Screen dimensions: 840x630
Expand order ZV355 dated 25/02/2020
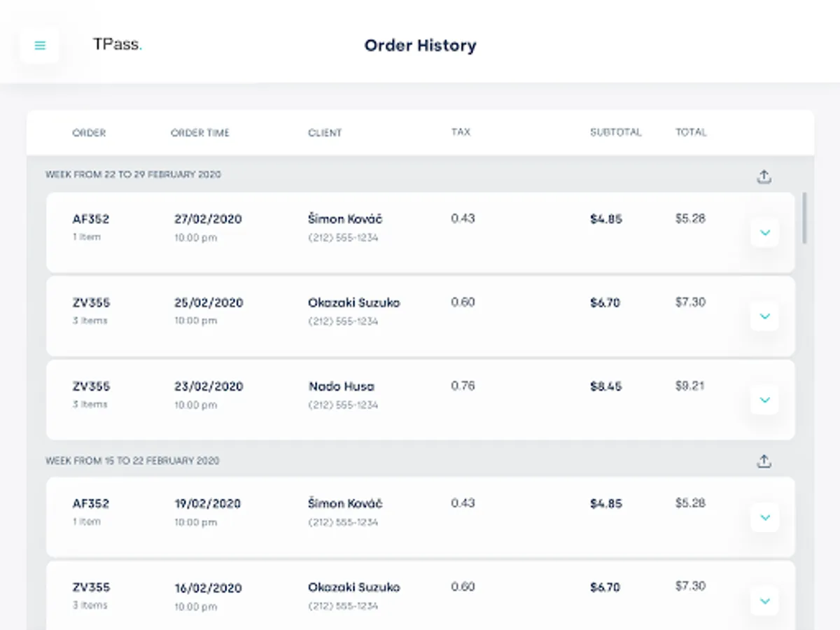[764, 316]
